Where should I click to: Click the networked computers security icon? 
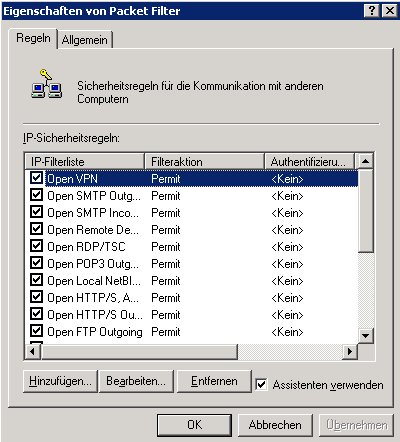click(46, 84)
